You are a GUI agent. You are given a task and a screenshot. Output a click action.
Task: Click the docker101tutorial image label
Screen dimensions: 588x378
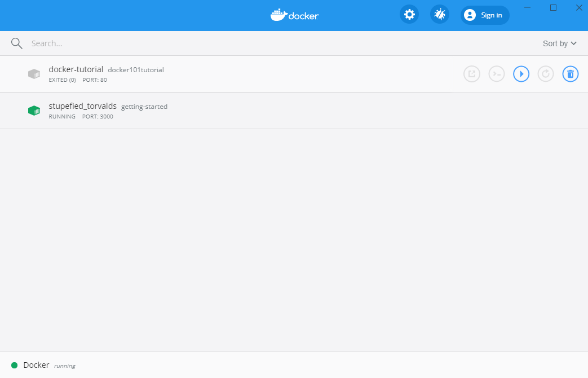[136, 70]
